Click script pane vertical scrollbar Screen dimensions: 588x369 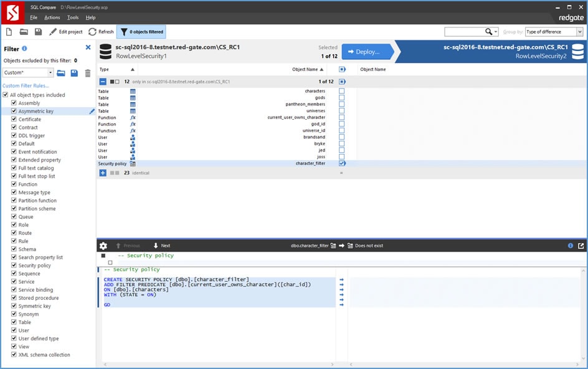tap(584, 314)
